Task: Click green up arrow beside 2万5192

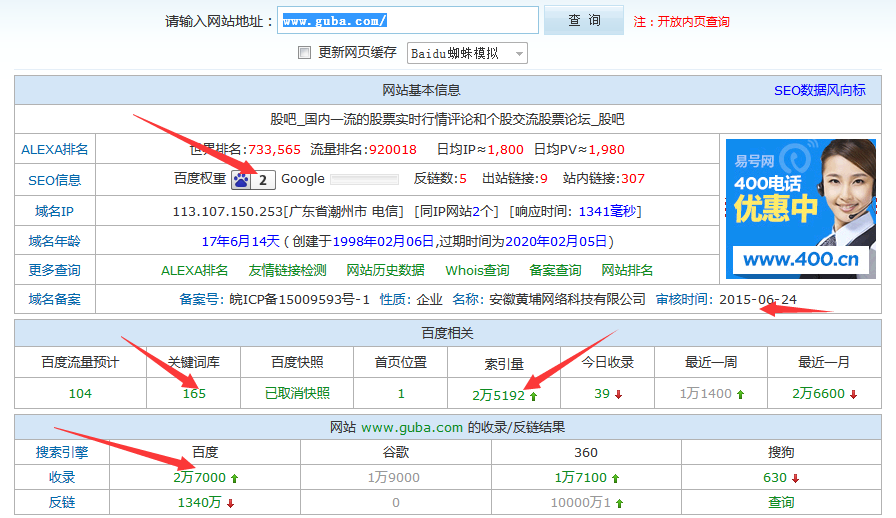Action: [x=534, y=396]
